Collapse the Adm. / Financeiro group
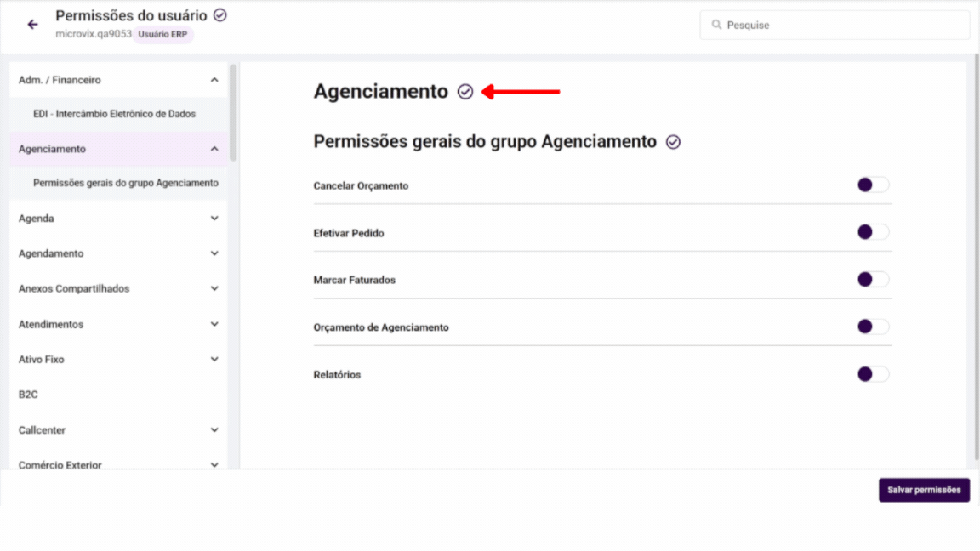Screen dimensions: 980x551 tap(214, 80)
